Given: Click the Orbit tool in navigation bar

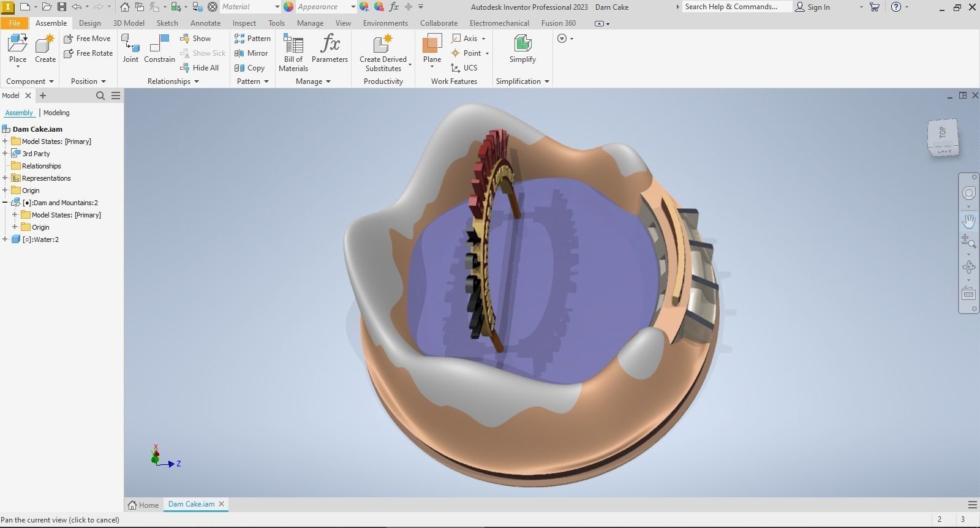Looking at the screenshot, I should point(968,267).
